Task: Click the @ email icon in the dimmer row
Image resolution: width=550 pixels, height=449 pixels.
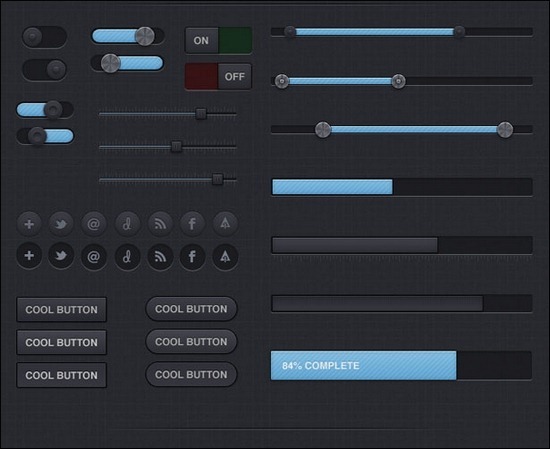Action: pyautogui.click(x=94, y=224)
